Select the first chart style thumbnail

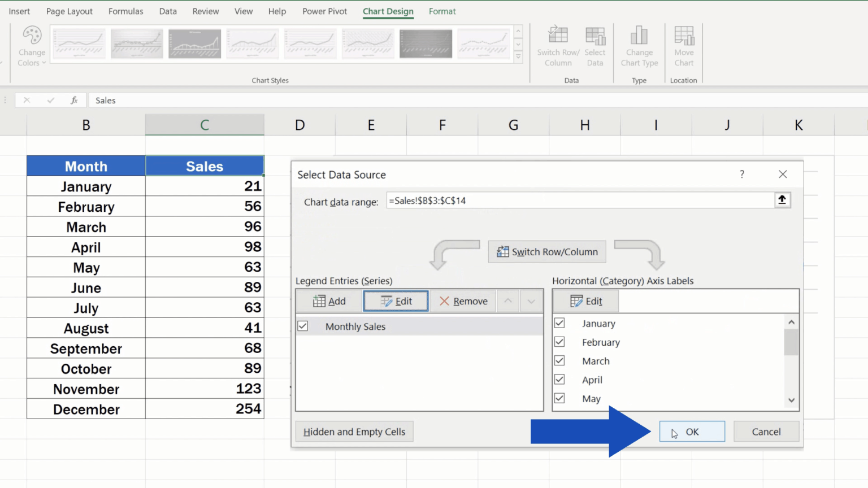(x=79, y=43)
